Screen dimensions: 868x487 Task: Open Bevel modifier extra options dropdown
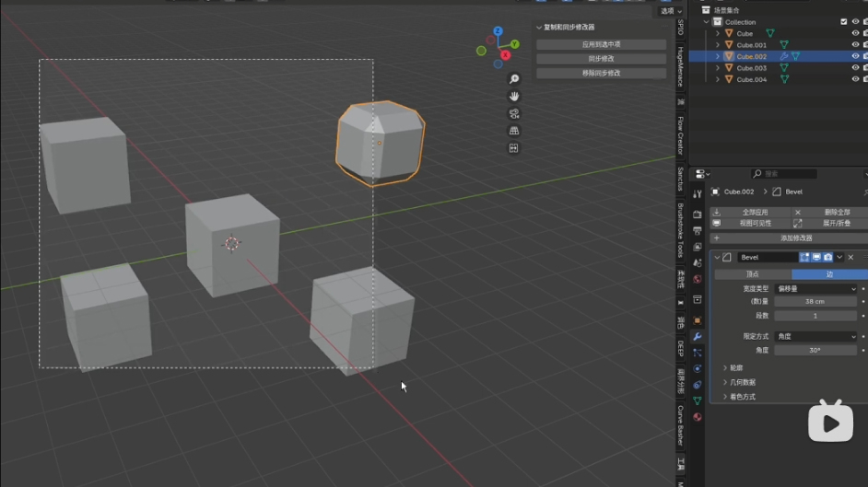[x=839, y=257]
